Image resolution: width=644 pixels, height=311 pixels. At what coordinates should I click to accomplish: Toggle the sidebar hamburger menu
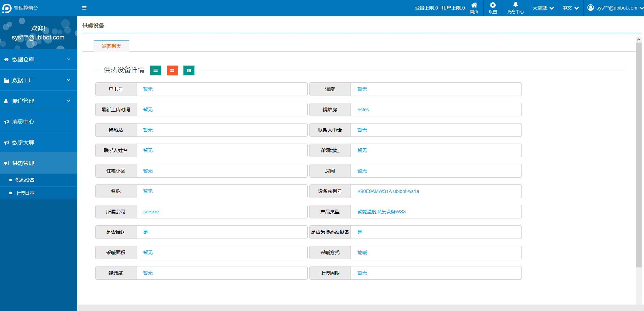pos(84,8)
